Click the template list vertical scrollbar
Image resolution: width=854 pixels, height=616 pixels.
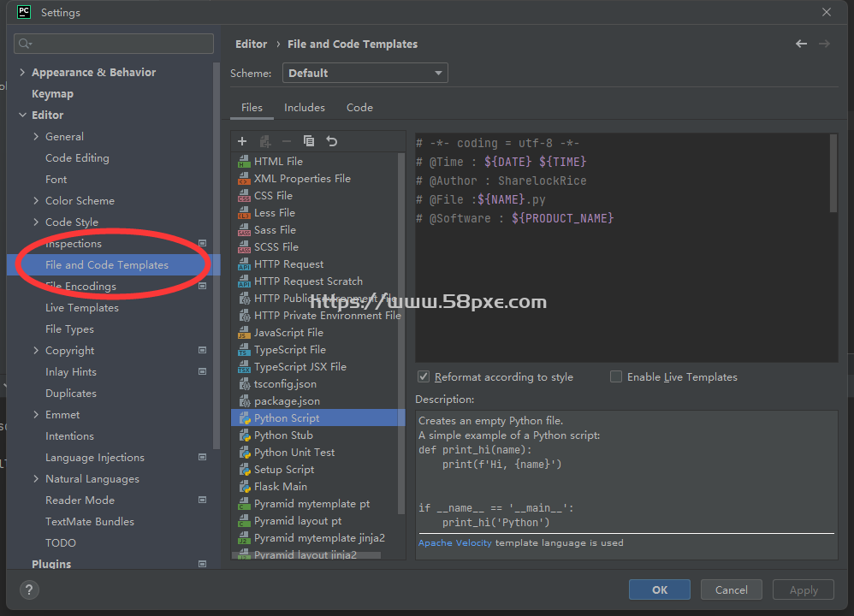(401, 332)
